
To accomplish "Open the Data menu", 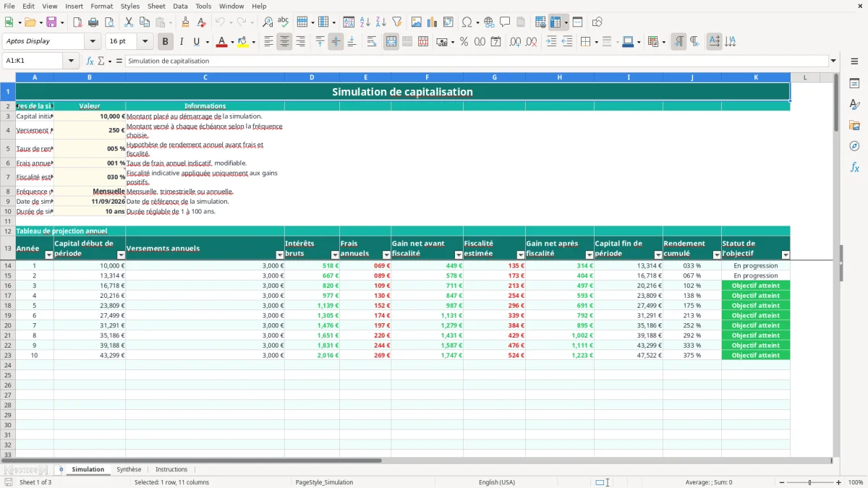I will [x=180, y=6].
